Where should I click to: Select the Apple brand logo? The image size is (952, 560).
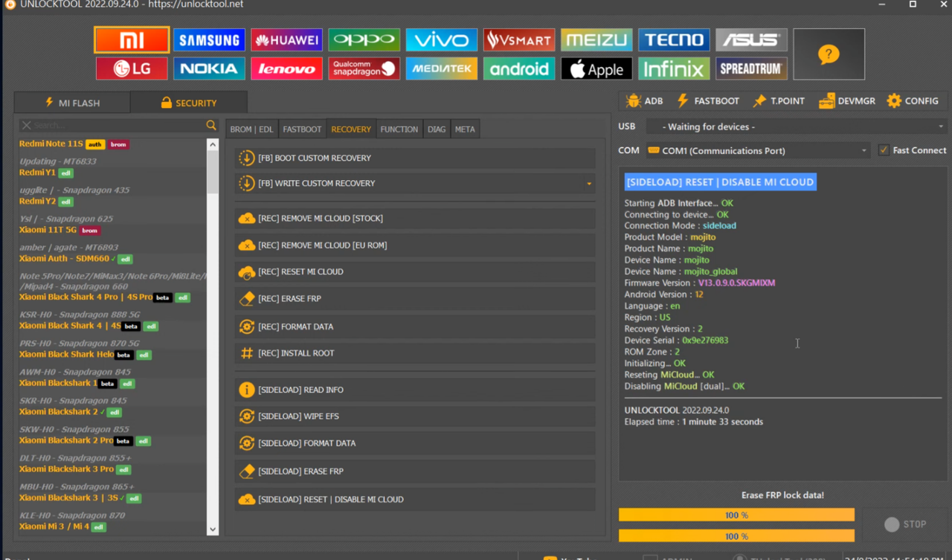click(x=596, y=69)
